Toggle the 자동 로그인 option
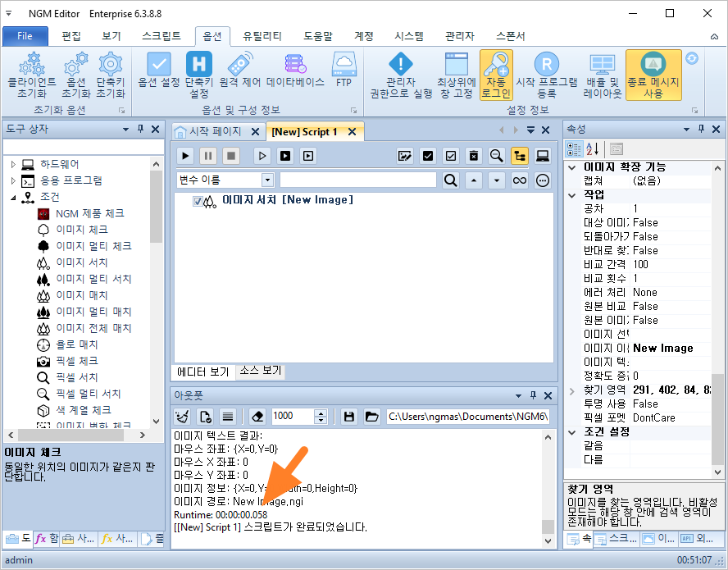 pos(496,75)
